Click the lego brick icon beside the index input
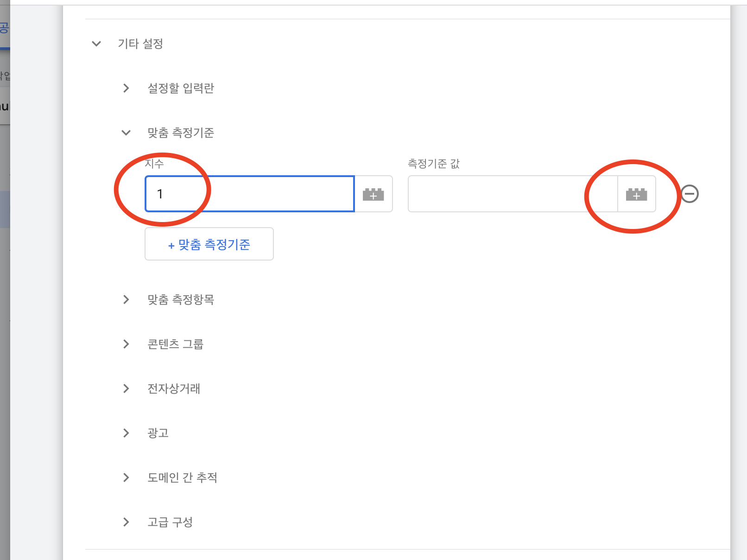 coord(373,194)
